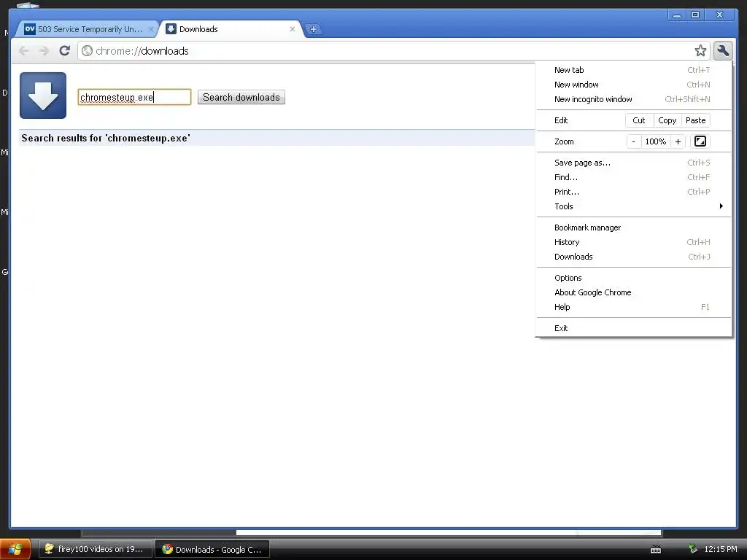Open Help from the menu
Screen dimensions: 747x560
633,307
